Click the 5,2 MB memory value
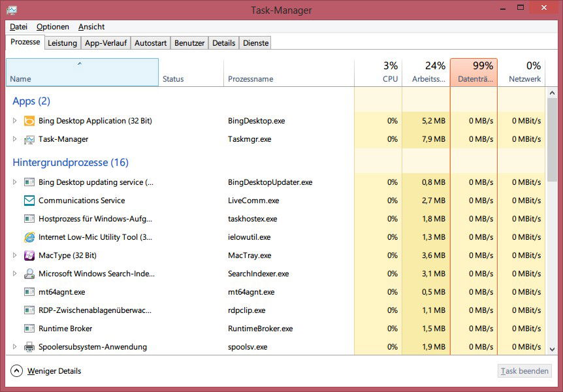The image size is (563, 392). pos(434,121)
